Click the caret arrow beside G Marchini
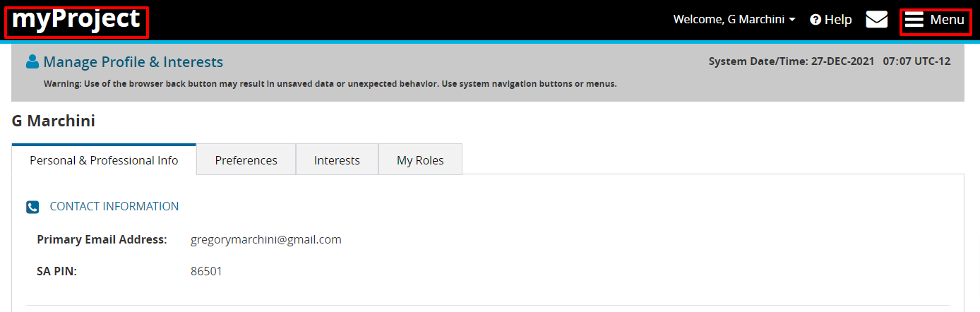 [793, 20]
